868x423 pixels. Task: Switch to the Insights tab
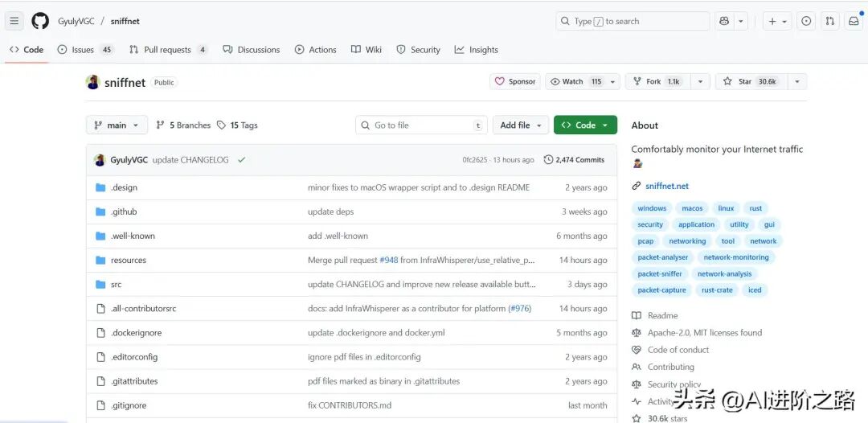click(x=476, y=50)
